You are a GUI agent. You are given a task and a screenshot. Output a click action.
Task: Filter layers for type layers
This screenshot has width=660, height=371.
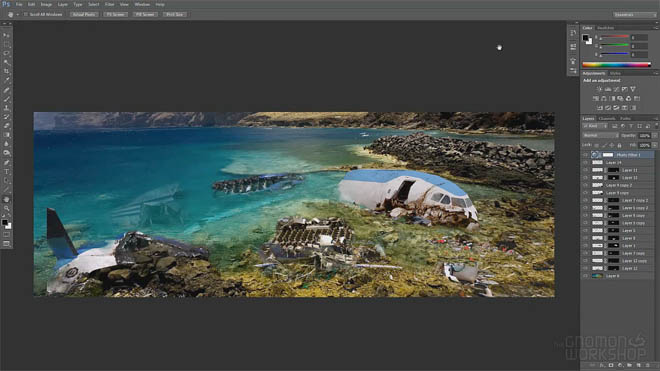631,126
